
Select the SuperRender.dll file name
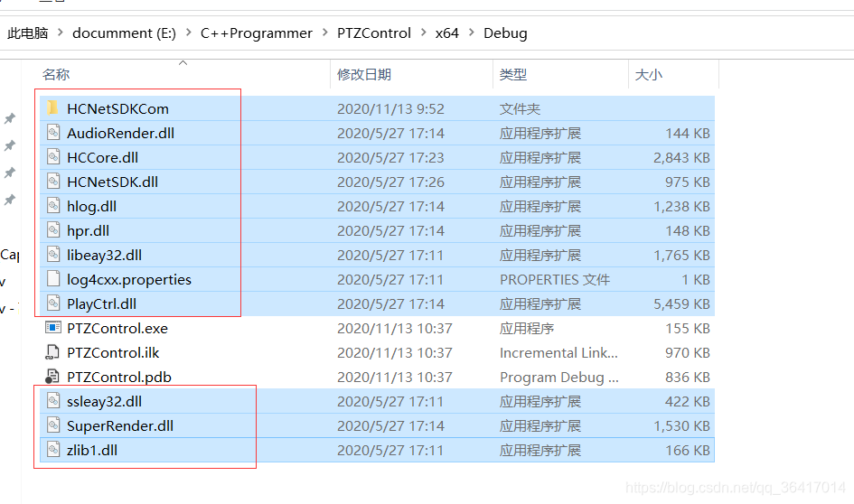pos(120,426)
